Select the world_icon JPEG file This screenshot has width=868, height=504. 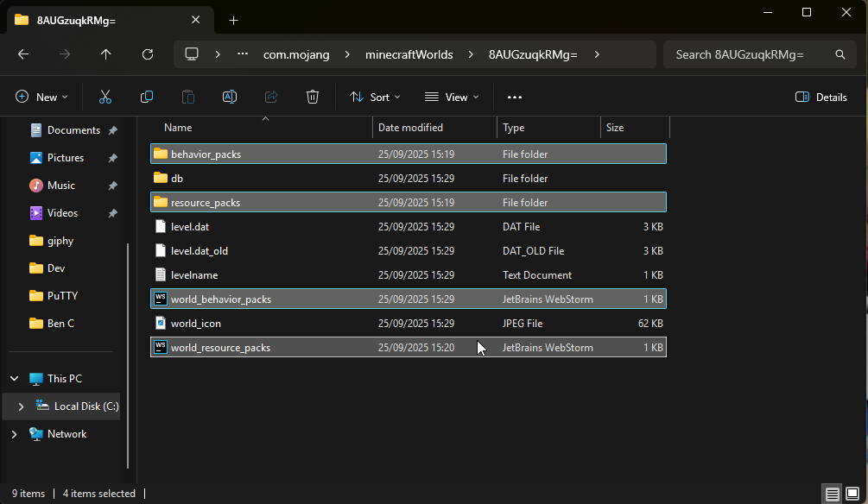[x=196, y=324]
